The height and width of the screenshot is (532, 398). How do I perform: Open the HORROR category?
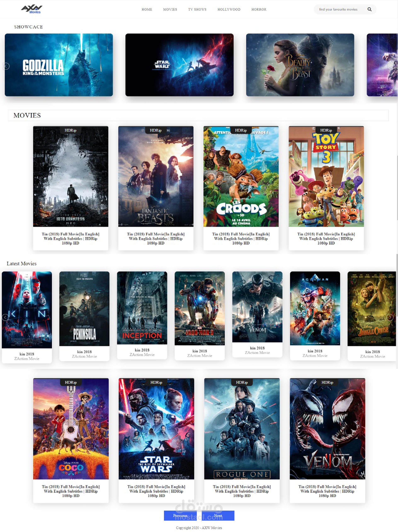[x=259, y=9]
